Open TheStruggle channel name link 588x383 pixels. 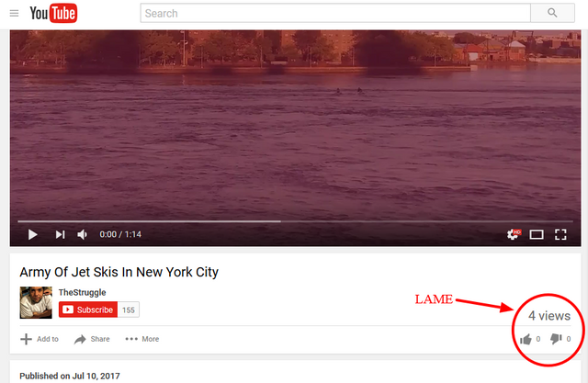(x=82, y=292)
